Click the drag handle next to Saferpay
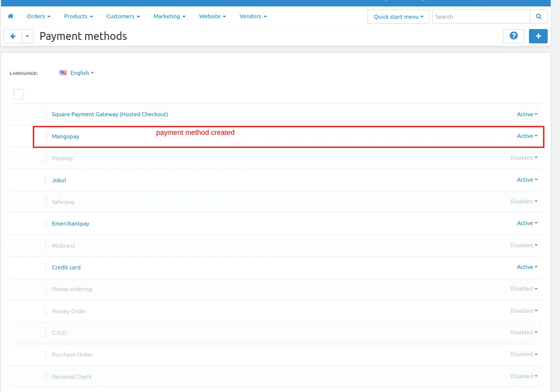 (46, 202)
